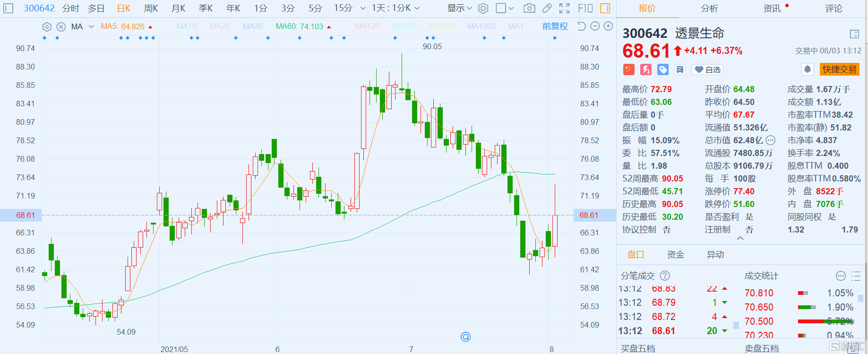The width and height of the screenshot is (868, 354).
Task: Click the 成交统计 list scrollbar thumb
Action: tap(860, 298)
